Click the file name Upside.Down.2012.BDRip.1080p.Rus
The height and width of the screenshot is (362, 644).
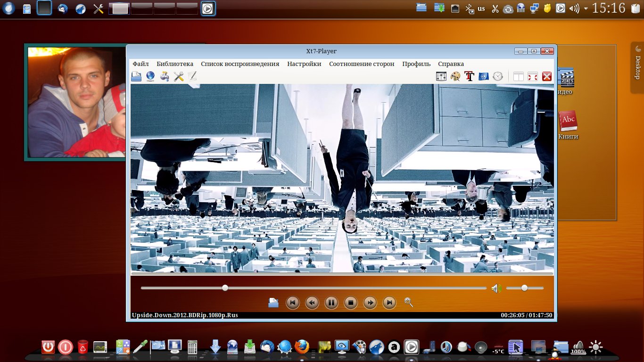tap(185, 315)
